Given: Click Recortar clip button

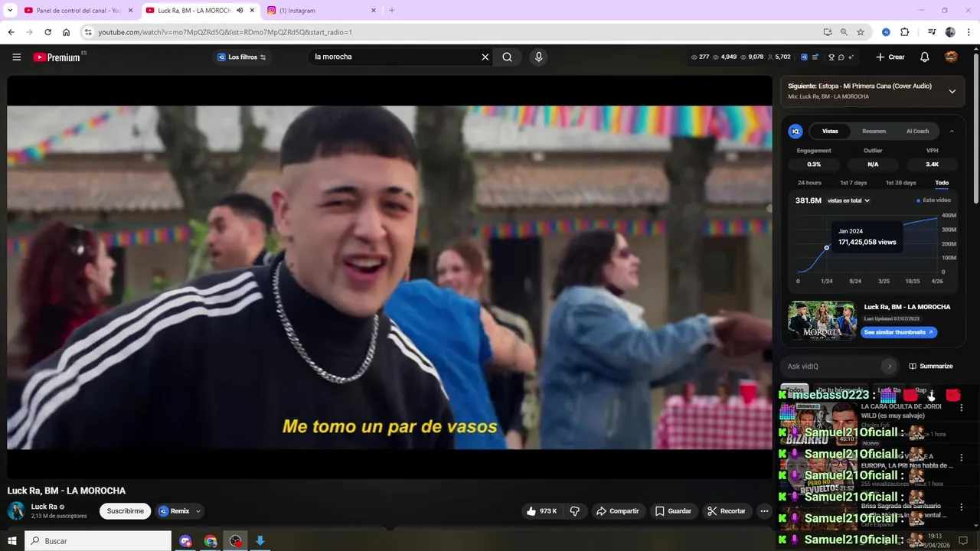Looking at the screenshot, I should [726, 511].
